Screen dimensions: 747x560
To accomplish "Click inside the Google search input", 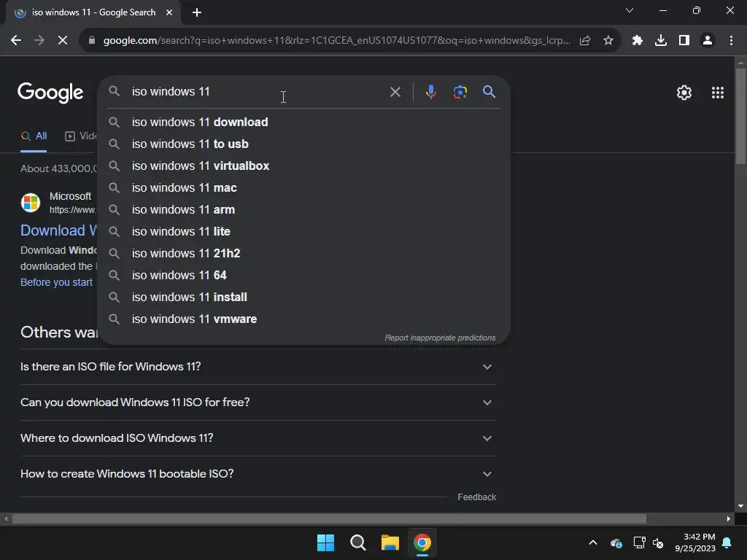I will coord(258,91).
